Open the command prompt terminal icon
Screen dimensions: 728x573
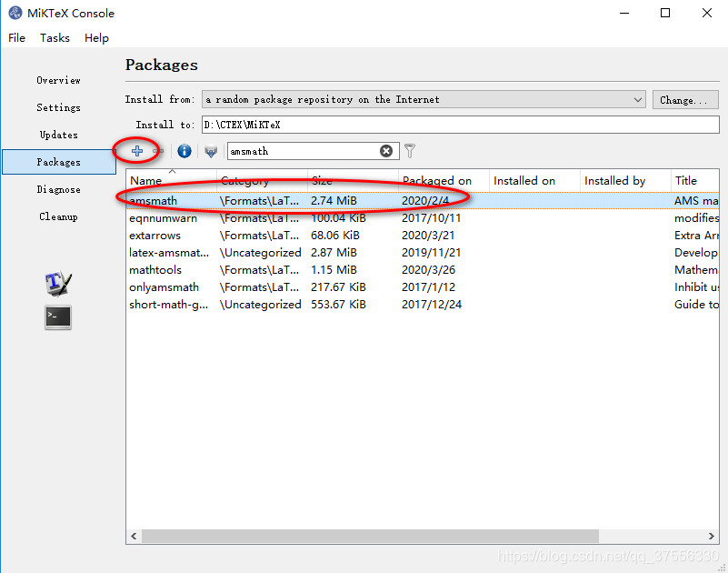[58, 317]
